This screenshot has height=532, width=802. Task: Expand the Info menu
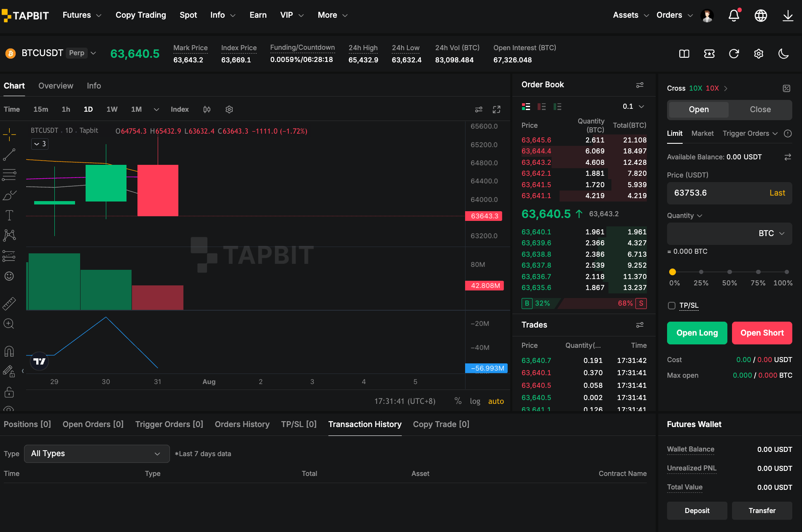pyautogui.click(x=223, y=15)
